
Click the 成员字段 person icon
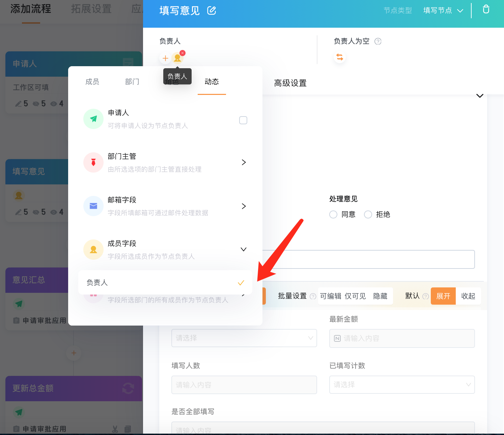click(93, 250)
